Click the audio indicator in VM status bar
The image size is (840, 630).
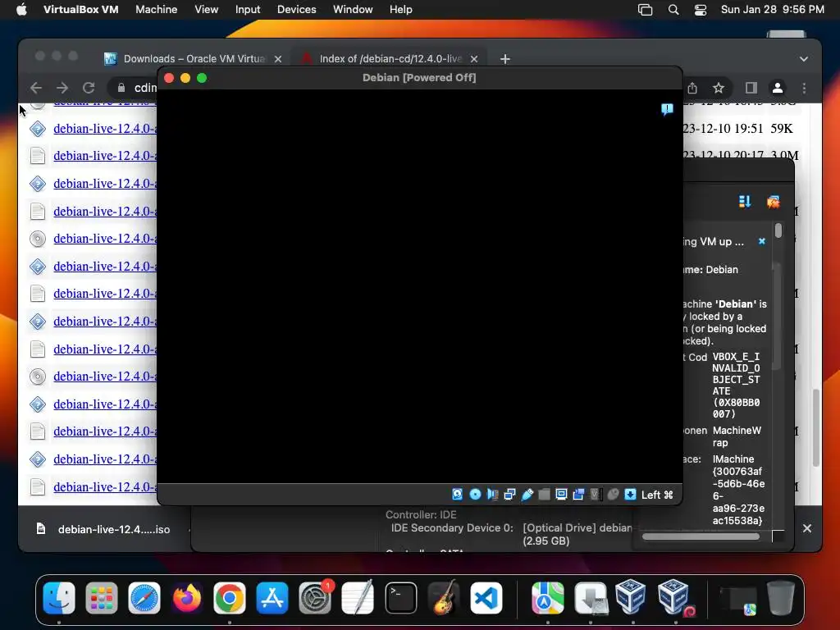click(492, 495)
